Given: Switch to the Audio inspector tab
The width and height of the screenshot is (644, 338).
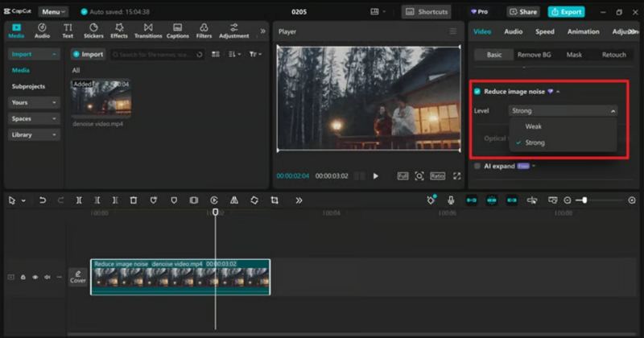Looking at the screenshot, I should point(514,31).
